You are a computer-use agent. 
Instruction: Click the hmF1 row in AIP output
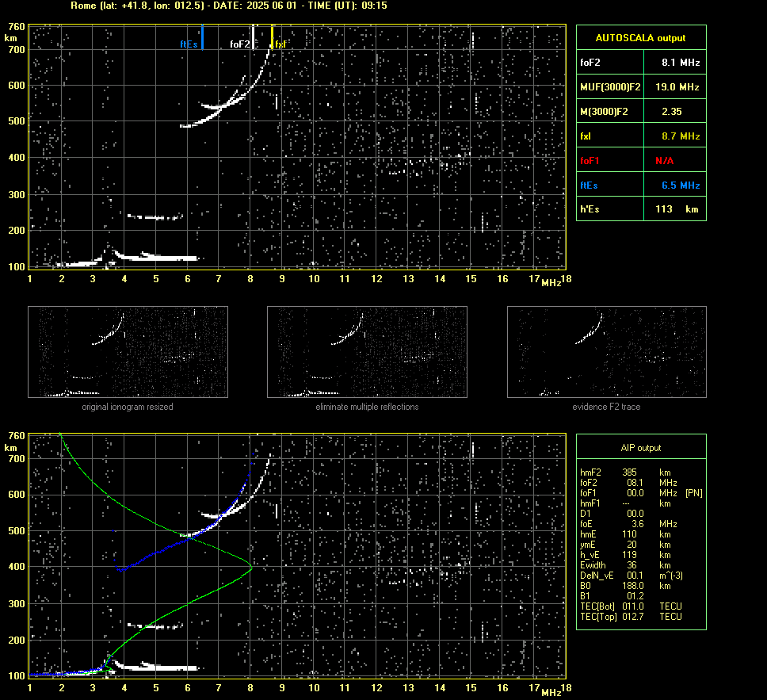(626, 503)
